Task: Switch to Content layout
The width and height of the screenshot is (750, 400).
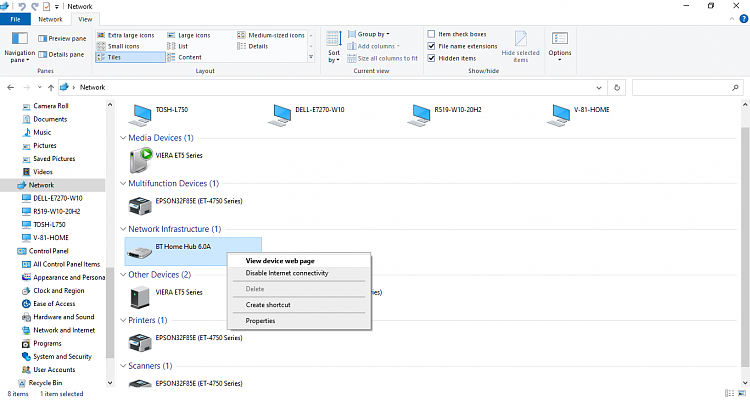Action: [x=185, y=57]
